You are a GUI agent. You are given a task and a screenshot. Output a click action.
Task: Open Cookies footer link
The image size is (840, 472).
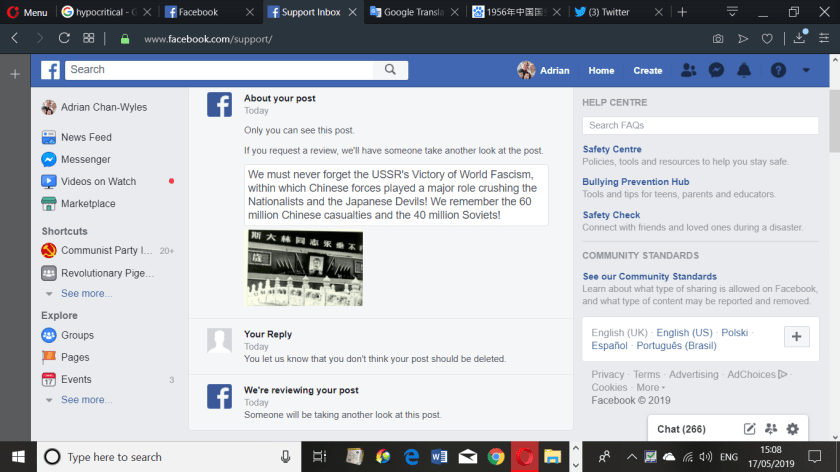pyautogui.click(x=609, y=387)
